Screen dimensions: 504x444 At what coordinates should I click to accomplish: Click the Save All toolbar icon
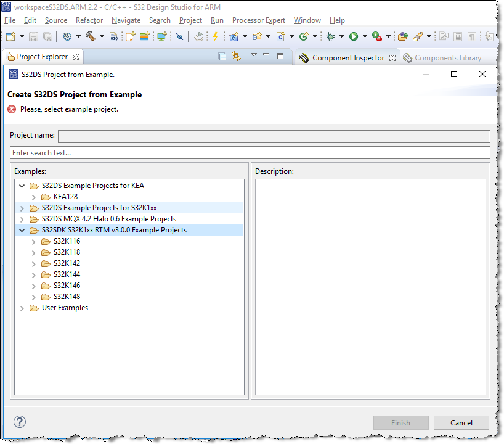[47, 36]
